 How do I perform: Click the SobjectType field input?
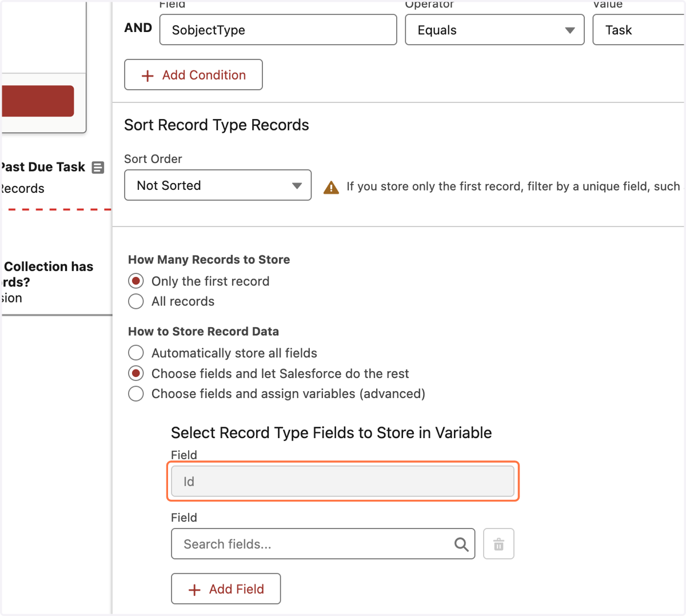pyautogui.click(x=278, y=30)
